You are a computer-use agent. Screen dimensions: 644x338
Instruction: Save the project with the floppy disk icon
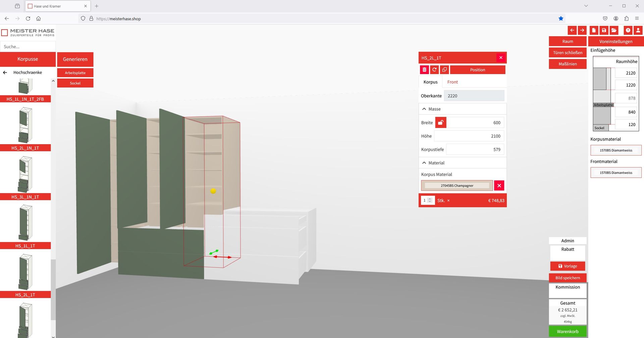coord(604,30)
